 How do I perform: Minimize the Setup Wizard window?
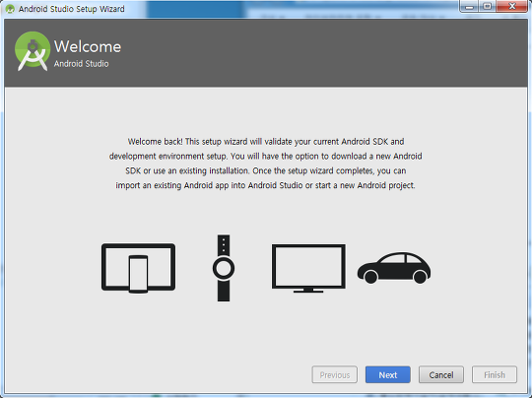[469, 6]
